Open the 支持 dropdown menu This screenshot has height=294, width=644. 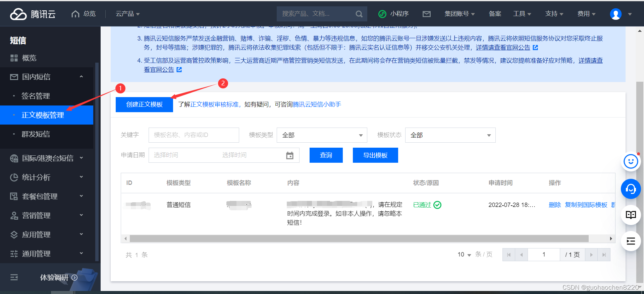(554, 14)
